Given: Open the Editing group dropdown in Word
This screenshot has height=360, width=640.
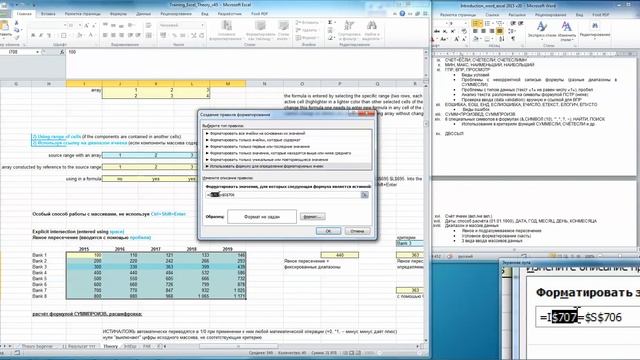Looking at the screenshot, I should coord(595,31).
